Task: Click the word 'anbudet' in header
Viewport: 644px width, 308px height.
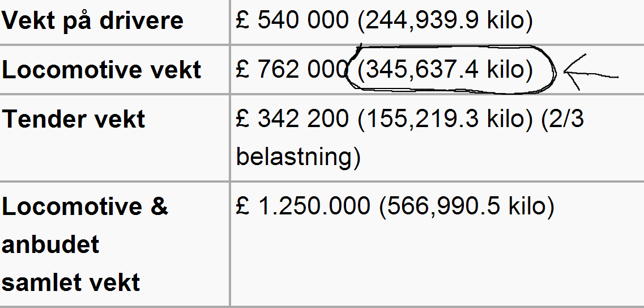Action: 50,244
